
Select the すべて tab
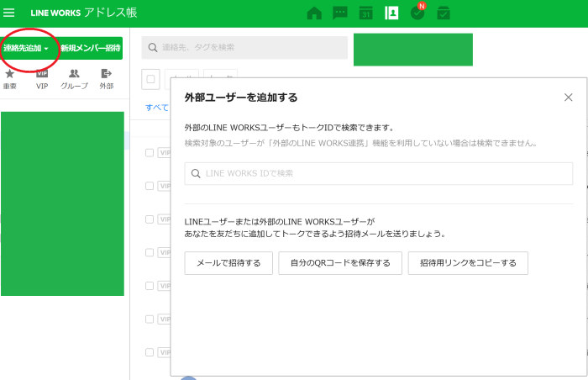click(157, 108)
